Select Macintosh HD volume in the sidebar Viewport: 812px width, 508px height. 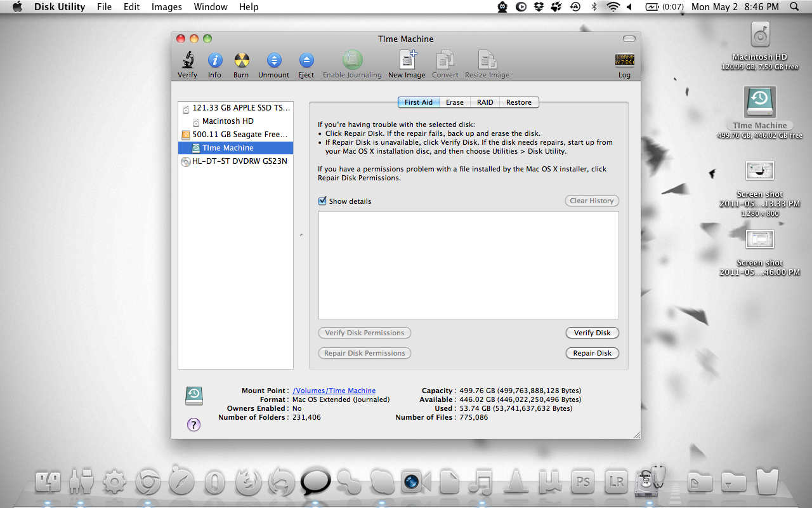click(236, 121)
